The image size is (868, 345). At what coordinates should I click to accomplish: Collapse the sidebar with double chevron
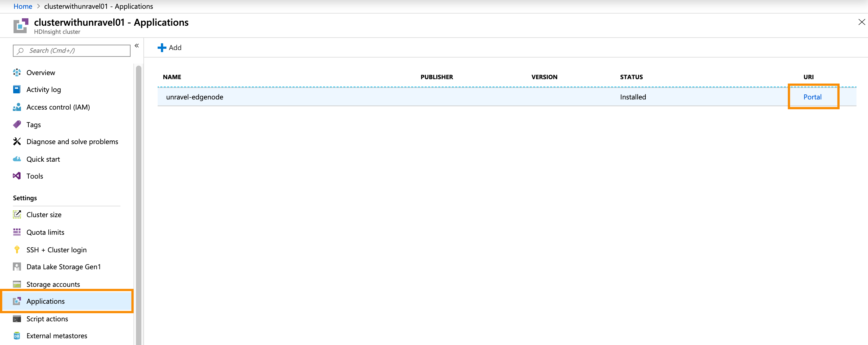[137, 46]
